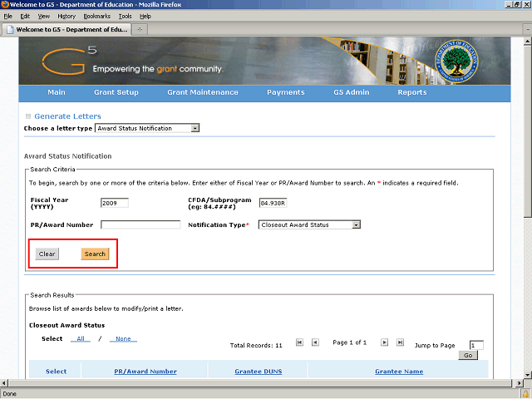Click the vertical scrollbar down arrow

pyautogui.click(x=528, y=375)
